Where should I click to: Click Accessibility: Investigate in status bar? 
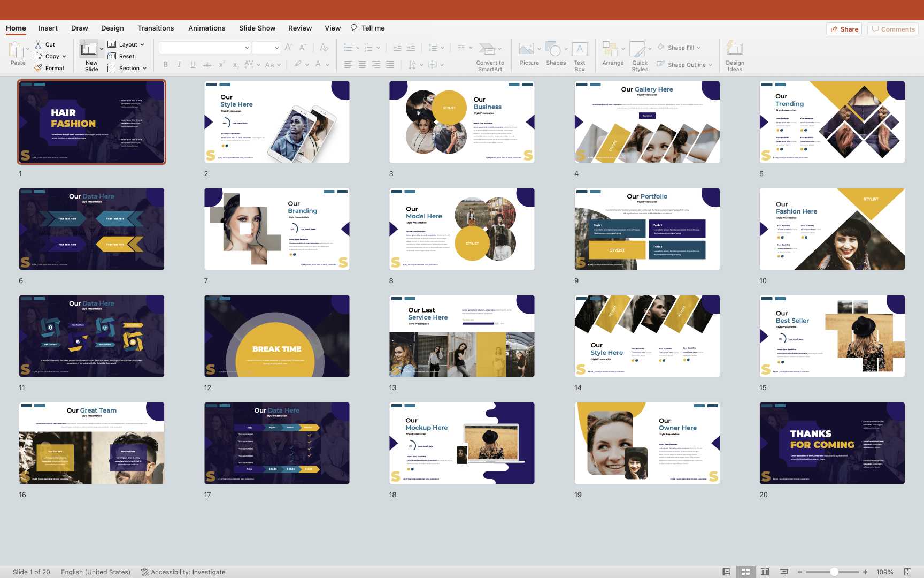coord(183,572)
